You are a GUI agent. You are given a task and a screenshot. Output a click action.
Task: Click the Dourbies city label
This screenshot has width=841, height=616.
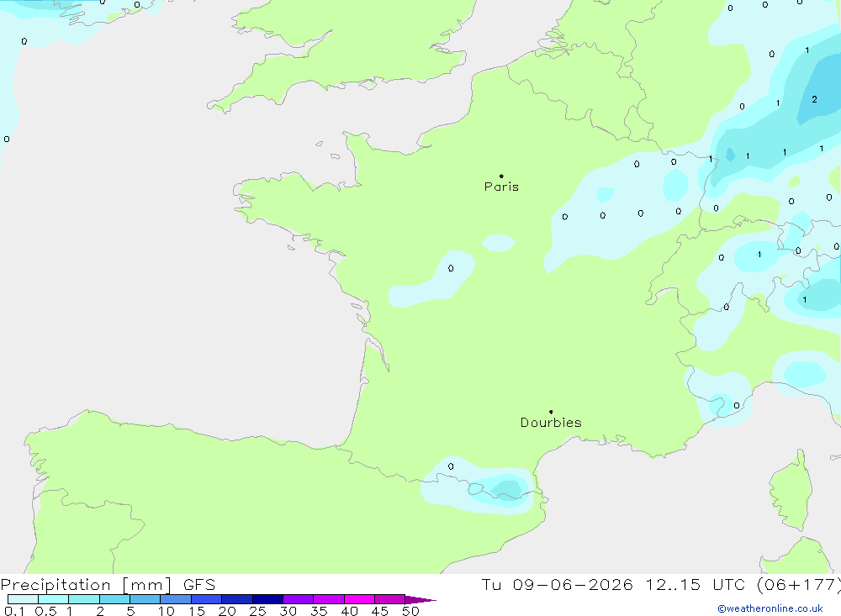tap(551, 423)
